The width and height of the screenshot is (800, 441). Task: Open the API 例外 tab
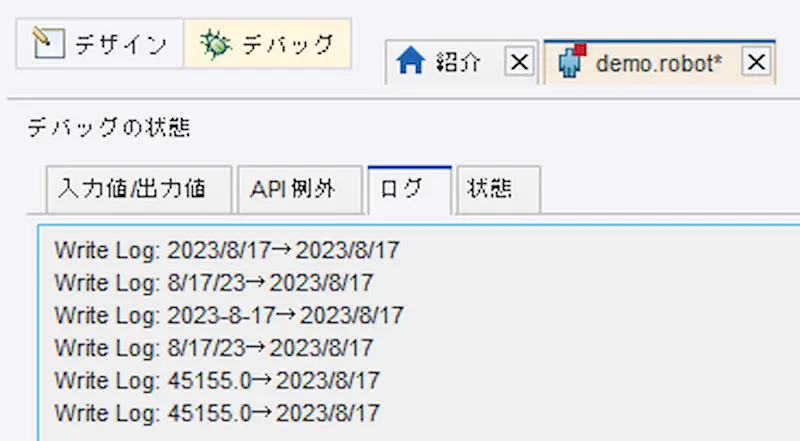299,189
